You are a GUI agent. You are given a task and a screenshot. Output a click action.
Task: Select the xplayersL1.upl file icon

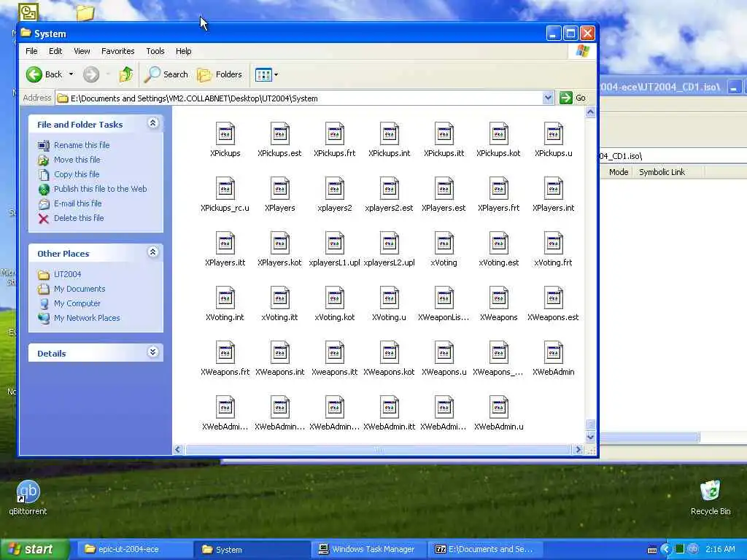coord(334,244)
